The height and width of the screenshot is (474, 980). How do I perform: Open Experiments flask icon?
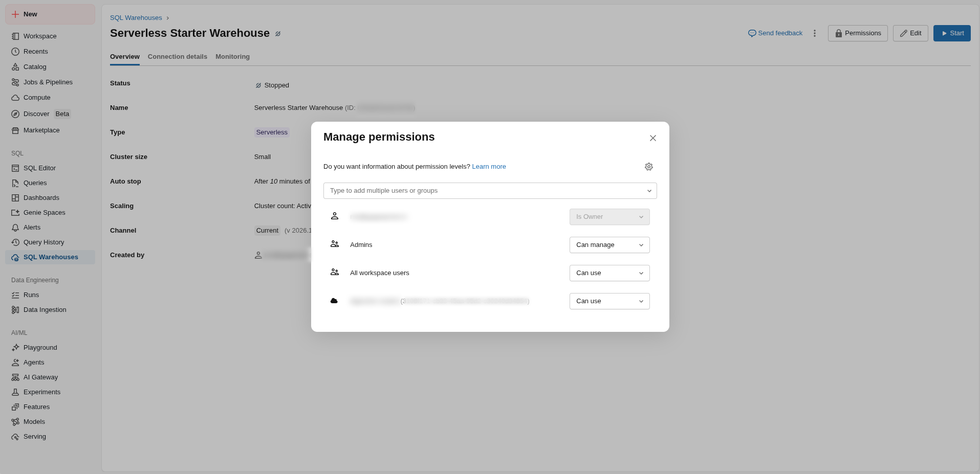15,392
